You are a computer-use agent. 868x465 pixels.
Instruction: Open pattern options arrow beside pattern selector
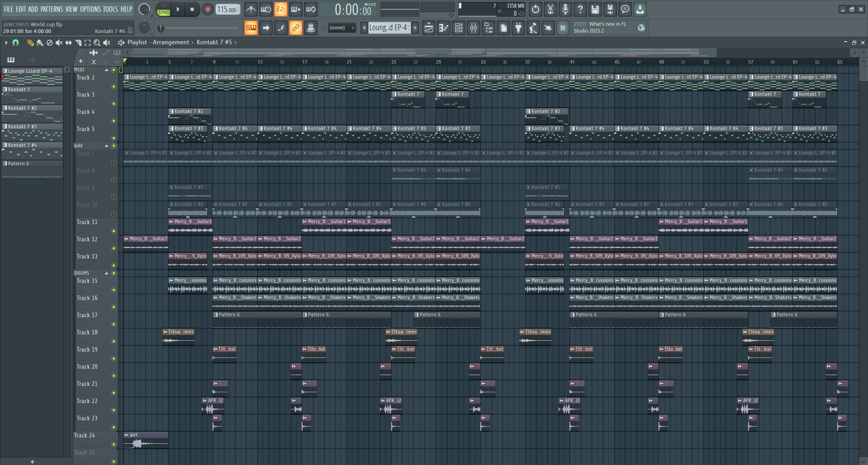coord(364,28)
